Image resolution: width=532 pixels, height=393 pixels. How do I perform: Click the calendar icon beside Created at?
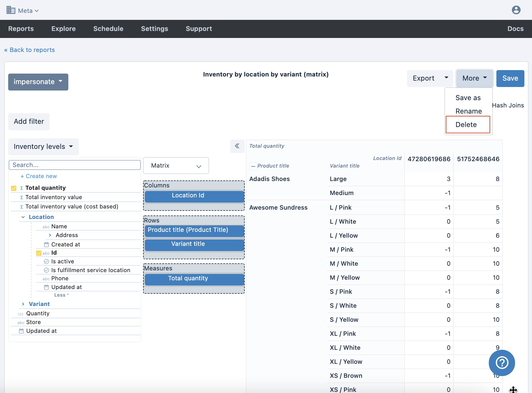pyautogui.click(x=46, y=244)
